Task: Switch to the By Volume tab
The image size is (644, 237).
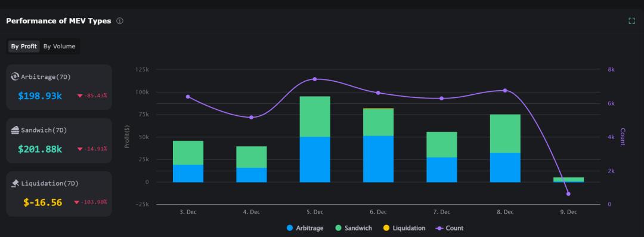Action: [x=60, y=47]
